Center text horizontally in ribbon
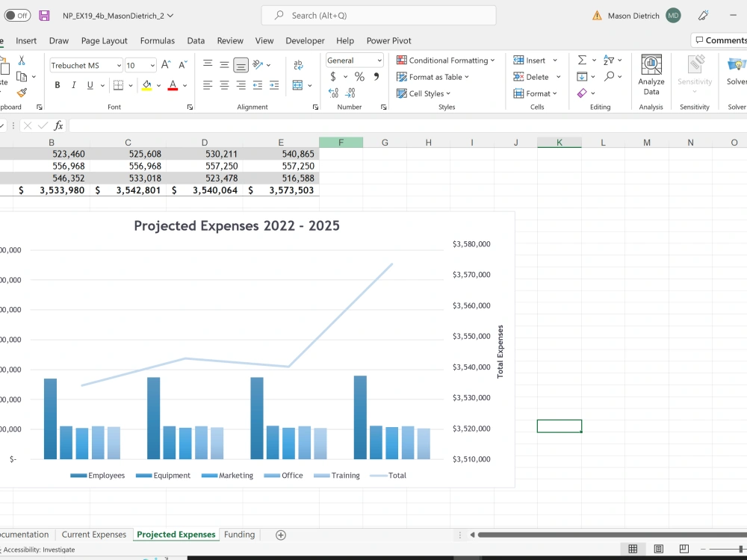747x560 pixels. [224, 85]
